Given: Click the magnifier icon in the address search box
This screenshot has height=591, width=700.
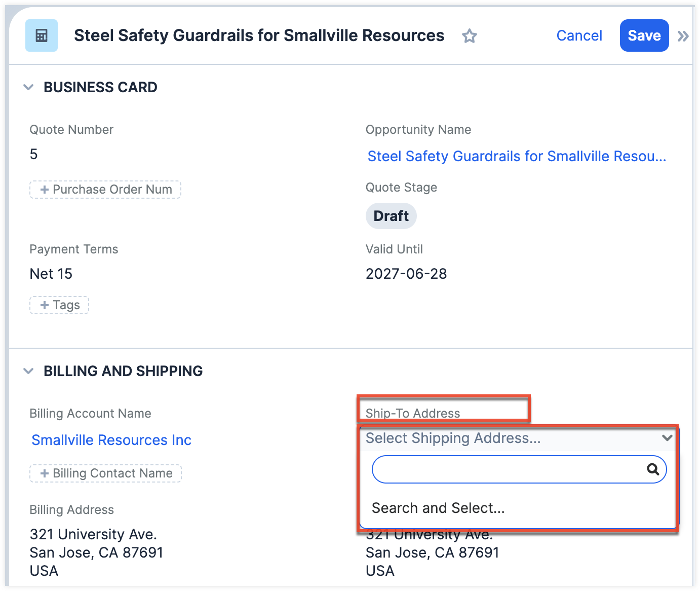Looking at the screenshot, I should 653,469.
